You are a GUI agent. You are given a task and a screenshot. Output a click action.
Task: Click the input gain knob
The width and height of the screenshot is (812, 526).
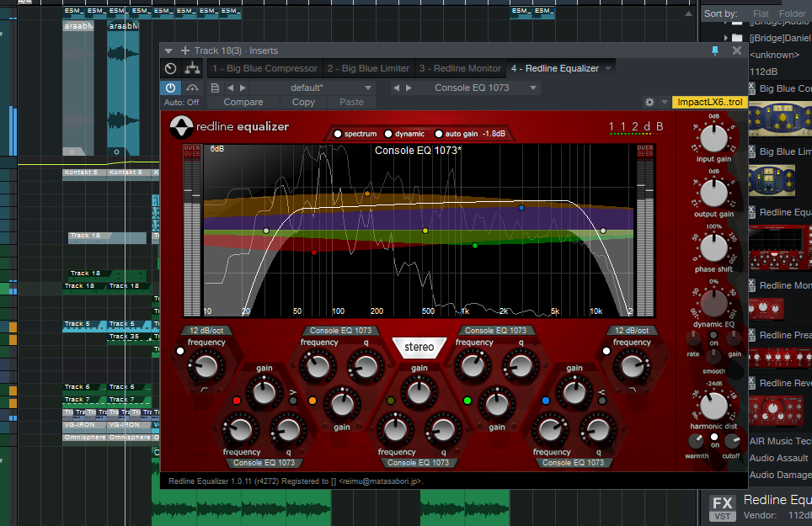coord(713,137)
